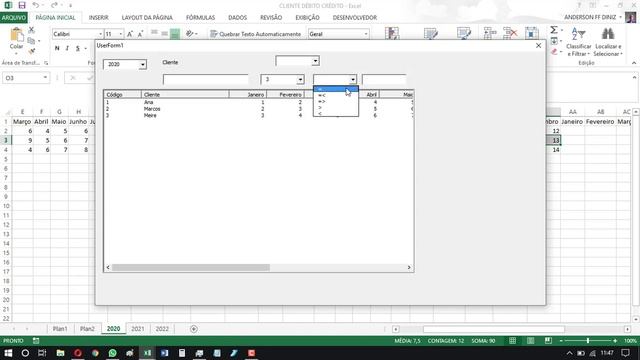Screen dimensions: 640x360
Task: Click the Insert cells icon
Action: click(490, 33)
